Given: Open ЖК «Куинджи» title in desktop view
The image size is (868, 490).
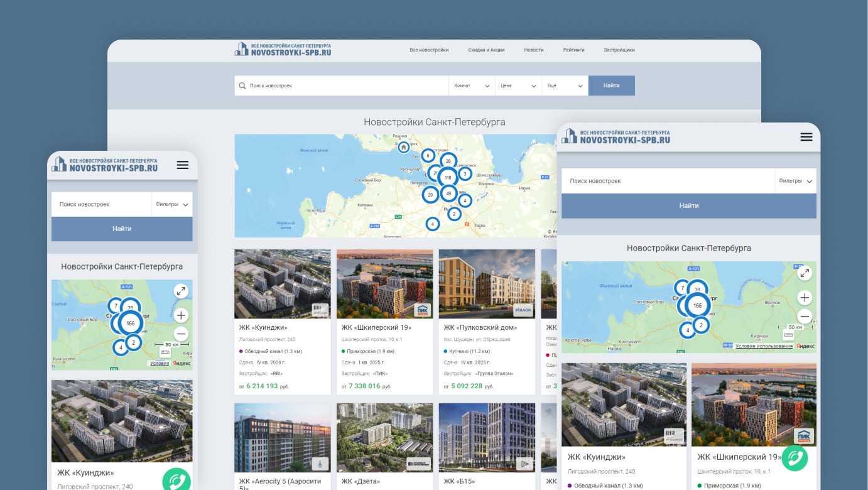Looking at the screenshot, I should point(263,327).
